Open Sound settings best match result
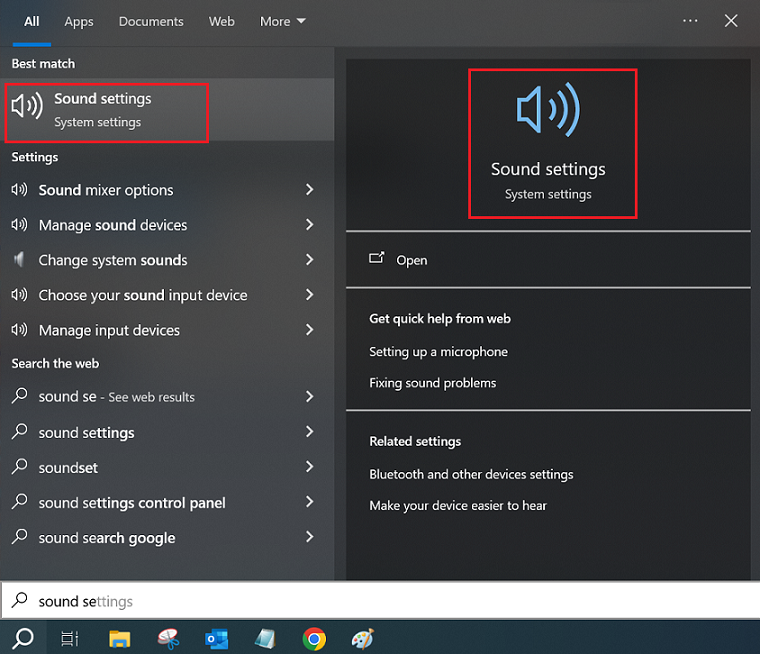This screenshot has width=760, height=654. tap(103, 110)
